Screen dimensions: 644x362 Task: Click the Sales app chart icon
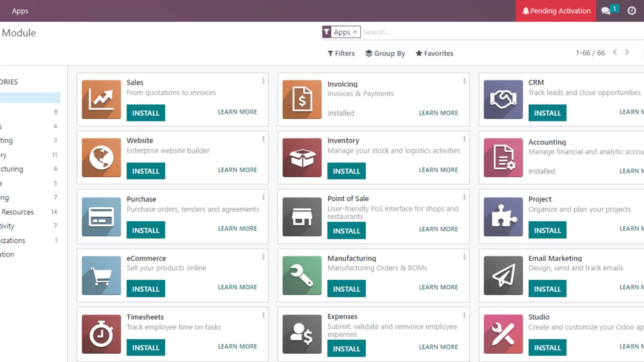[101, 99]
